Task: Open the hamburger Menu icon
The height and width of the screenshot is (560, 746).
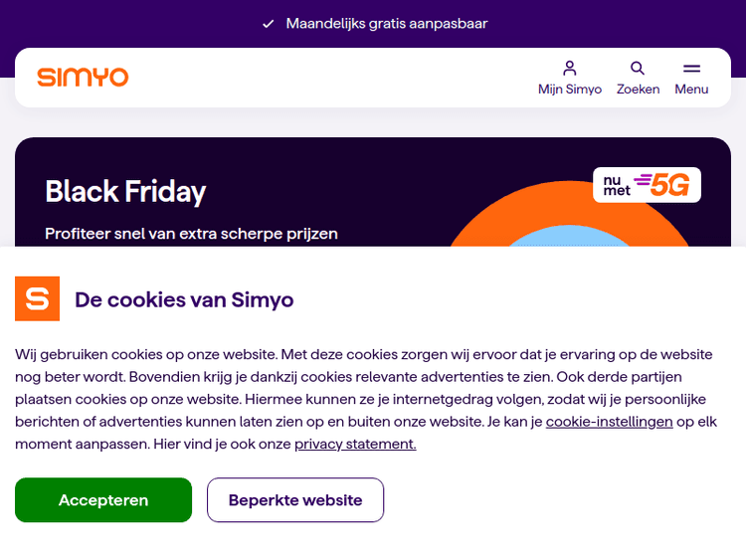Action: pyautogui.click(x=691, y=69)
